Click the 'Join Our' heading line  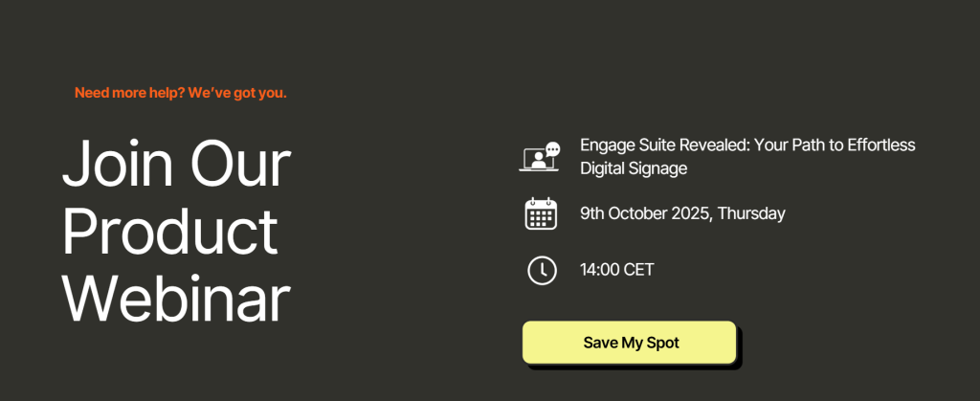click(176, 165)
